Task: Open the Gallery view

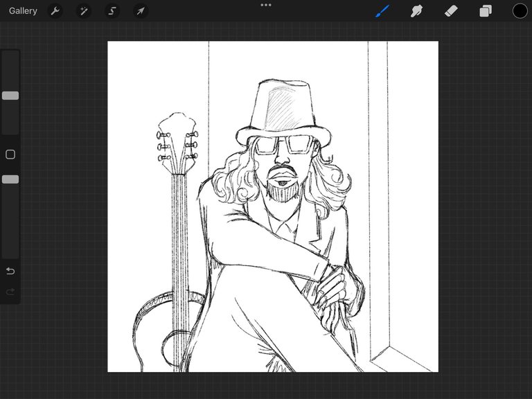Action: (x=23, y=11)
